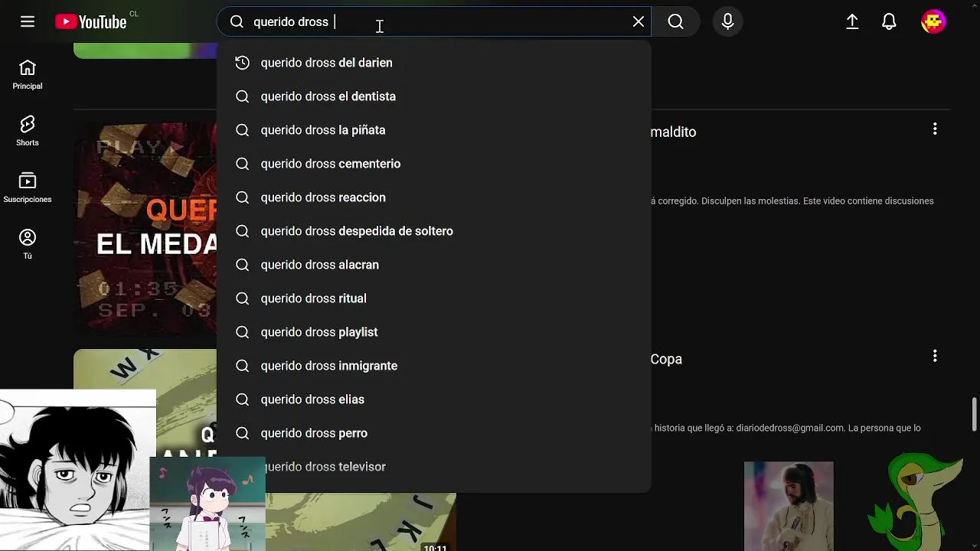Choose suggestion 'querido dross perro'

pyautogui.click(x=434, y=433)
